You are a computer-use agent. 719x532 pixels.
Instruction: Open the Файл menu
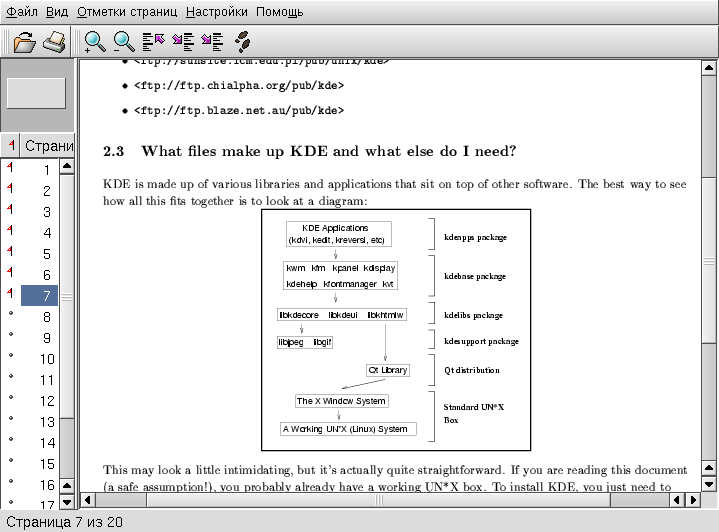(x=22, y=12)
